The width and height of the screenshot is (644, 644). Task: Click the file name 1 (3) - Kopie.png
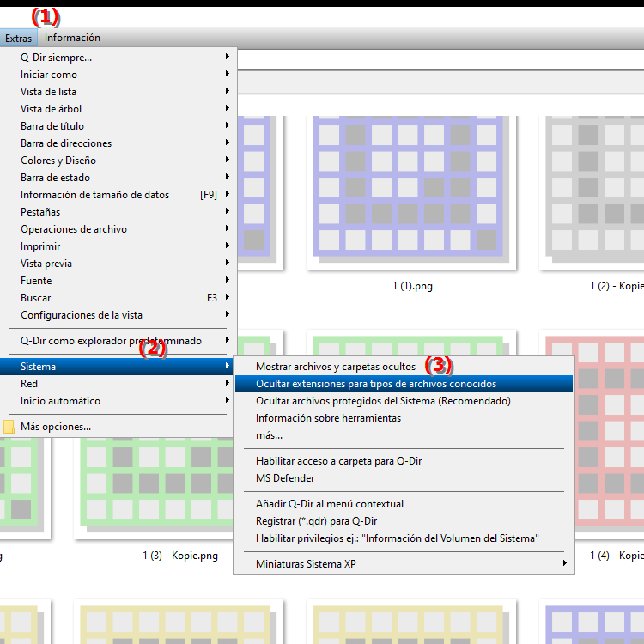[x=180, y=556]
